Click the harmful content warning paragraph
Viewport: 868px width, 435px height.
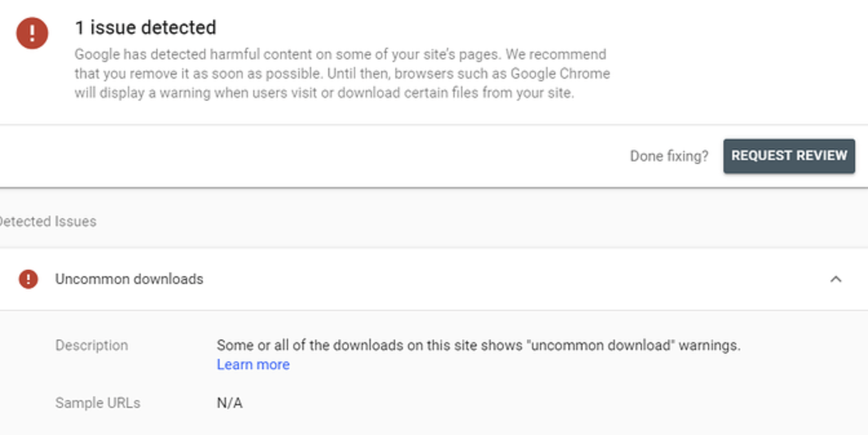[342, 74]
